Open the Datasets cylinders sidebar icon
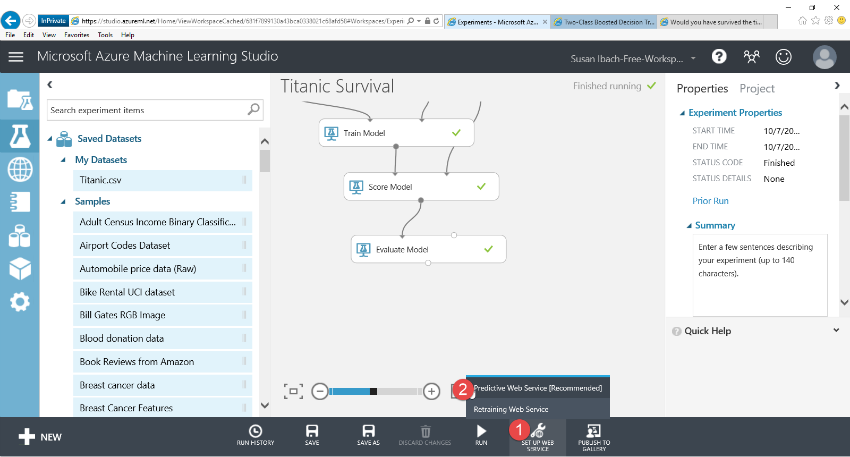Image resolution: width=850 pixels, height=457 pixels. click(x=20, y=236)
